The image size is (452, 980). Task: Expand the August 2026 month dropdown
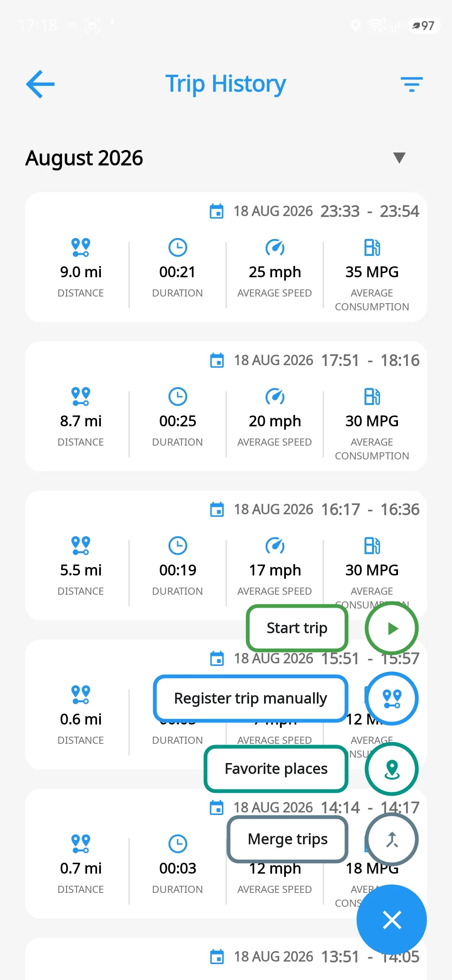click(399, 158)
